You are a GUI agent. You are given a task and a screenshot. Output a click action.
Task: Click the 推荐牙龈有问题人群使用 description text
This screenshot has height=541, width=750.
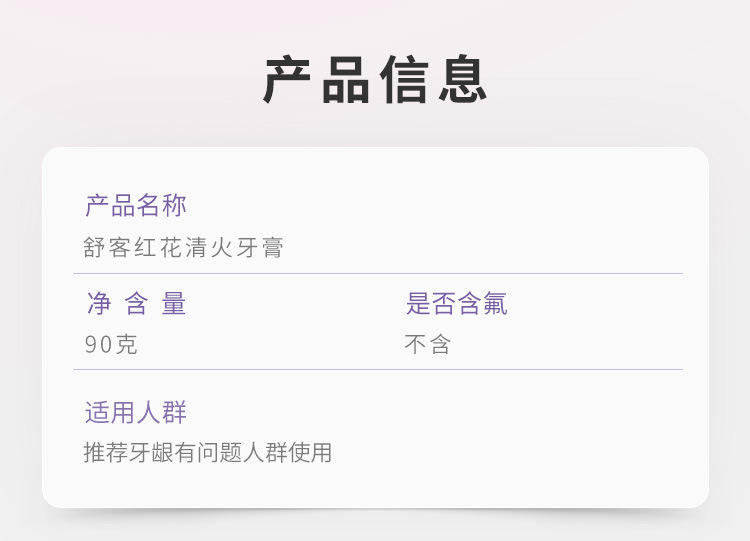[207, 453]
